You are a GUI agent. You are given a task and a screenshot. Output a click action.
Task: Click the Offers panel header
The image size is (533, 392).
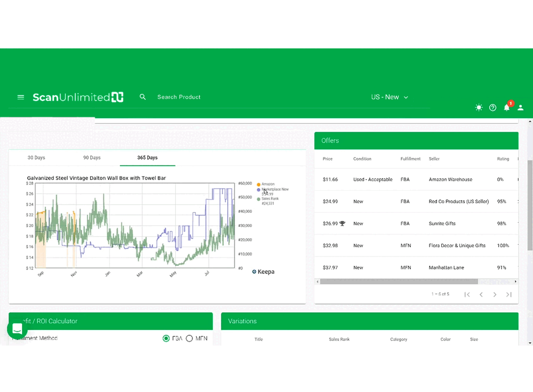coord(416,140)
